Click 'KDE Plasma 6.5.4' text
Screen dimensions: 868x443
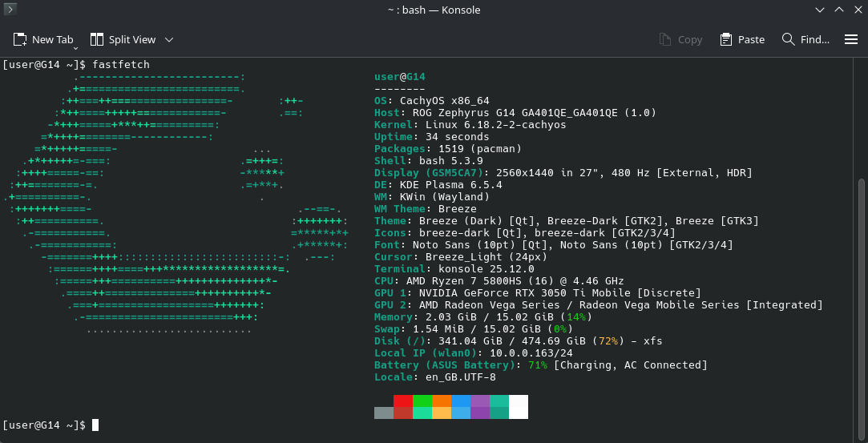click(451, 185)
